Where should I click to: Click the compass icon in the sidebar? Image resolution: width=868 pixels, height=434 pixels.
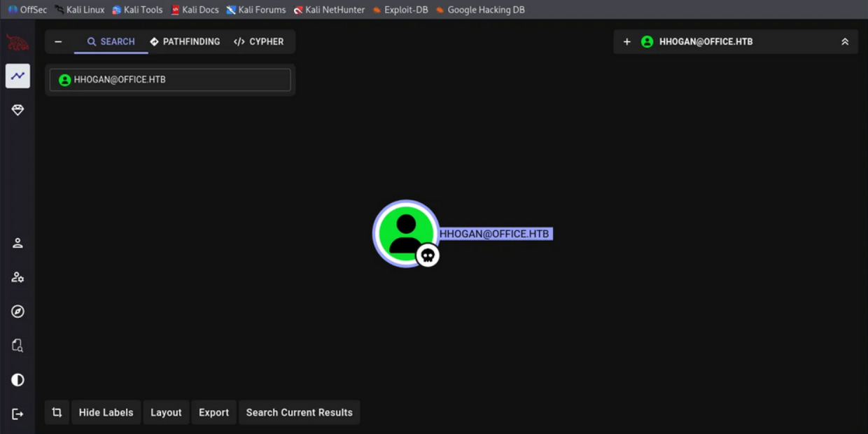[x=17, y=311]
